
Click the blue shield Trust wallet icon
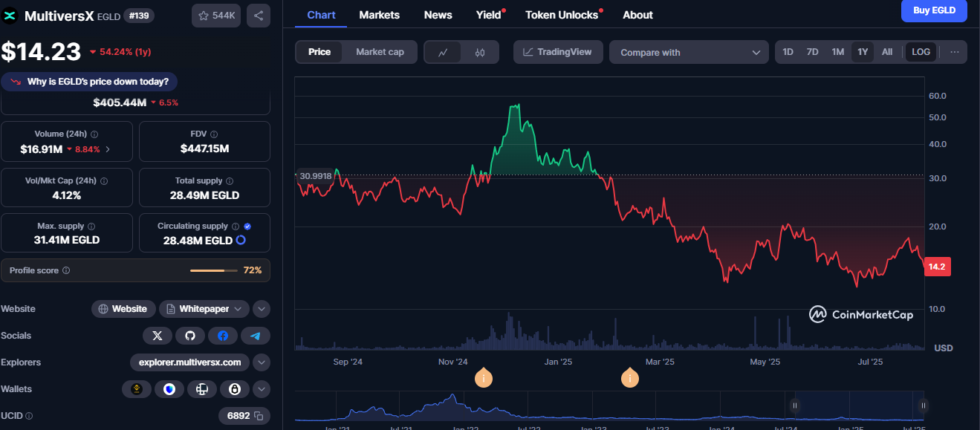169,389
